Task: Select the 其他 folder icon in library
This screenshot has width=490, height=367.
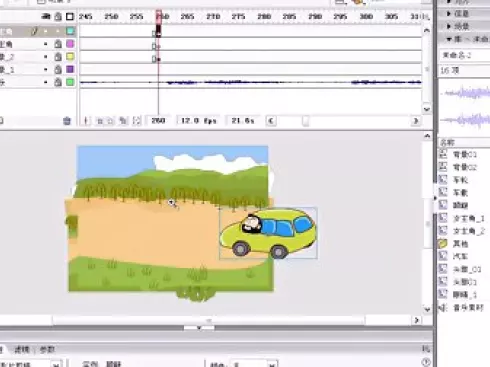Action: [443, 244]
